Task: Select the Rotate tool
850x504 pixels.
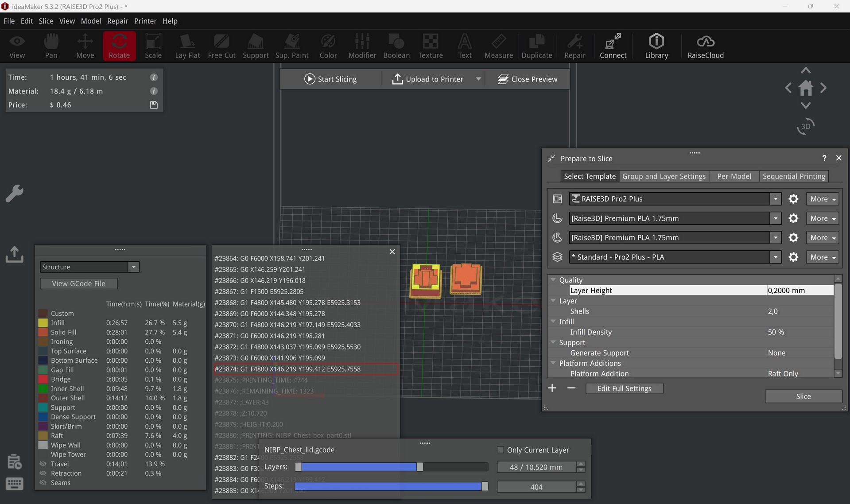Action: (119, 46)
